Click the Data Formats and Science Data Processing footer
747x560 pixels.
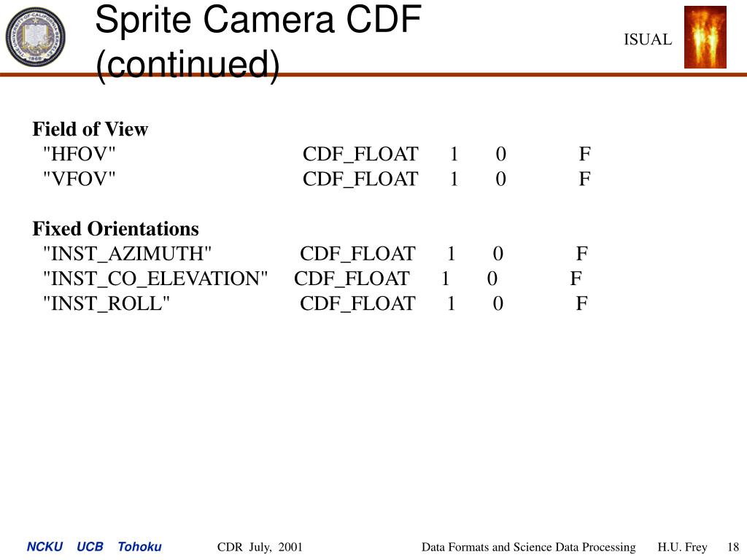(x=529, y=547)
